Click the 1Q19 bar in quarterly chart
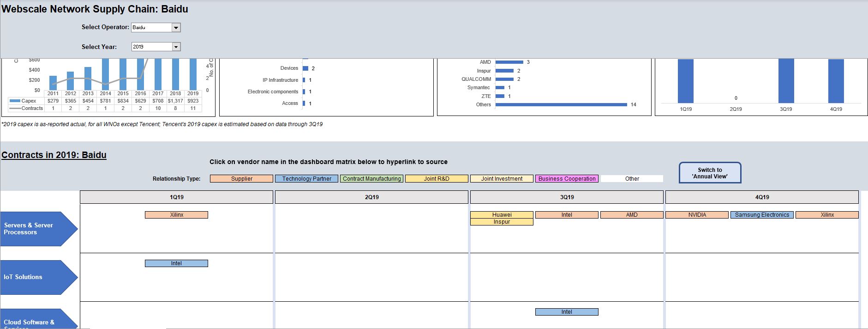This screenshot has width=868, height=329. tap(686, 81)
